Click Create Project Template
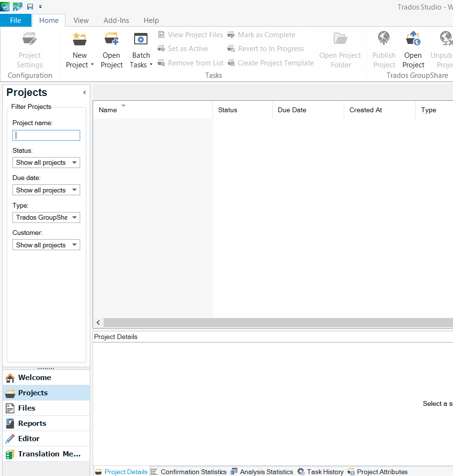 pos(271,63)
